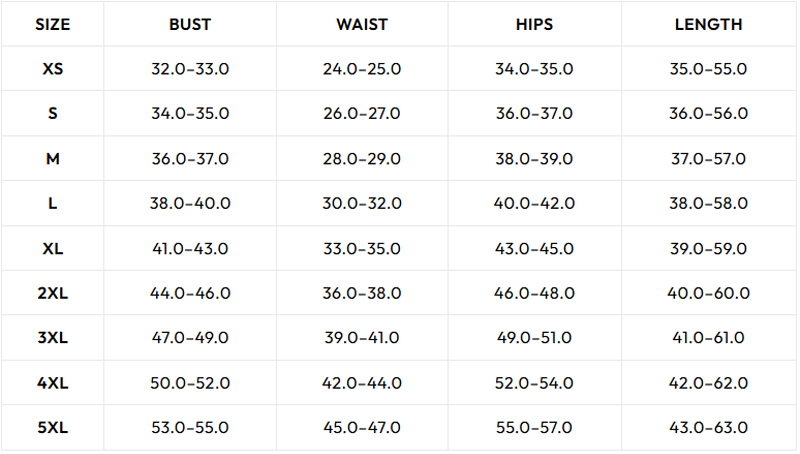This screenshot has height=454, width=800.
Task: Click the HIPS column header
Action: pos(534,24)
